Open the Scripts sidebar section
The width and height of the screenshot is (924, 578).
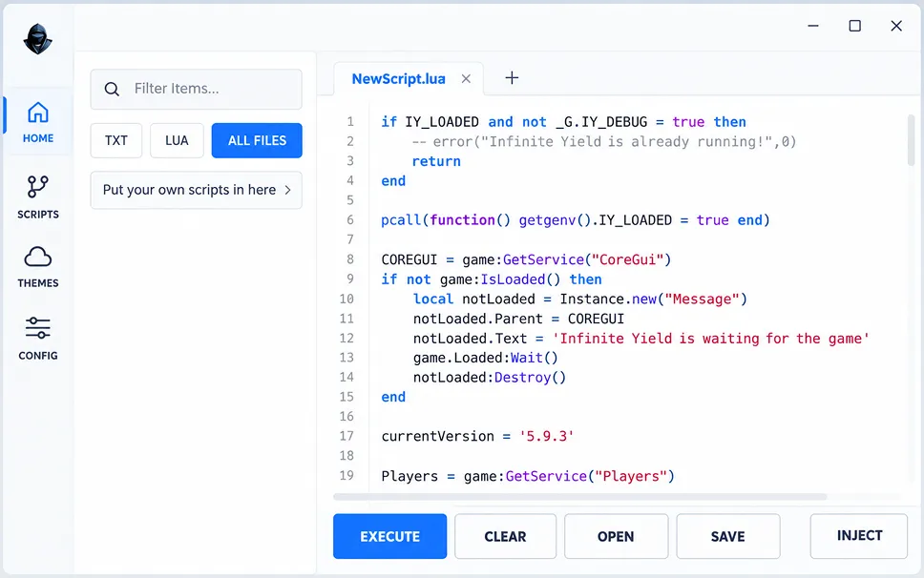(38, 197)
